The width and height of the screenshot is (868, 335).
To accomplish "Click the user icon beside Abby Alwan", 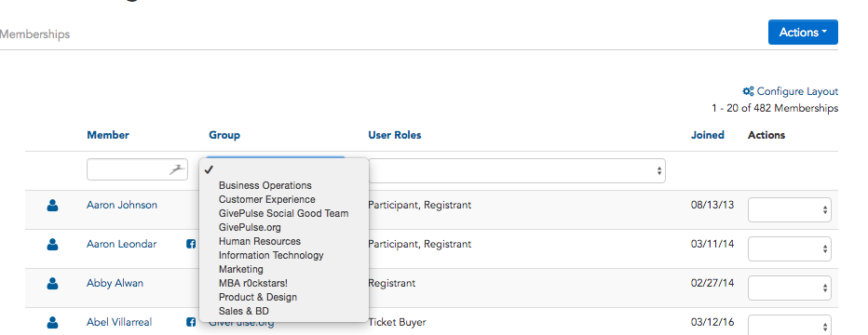I will coord(52,284).
